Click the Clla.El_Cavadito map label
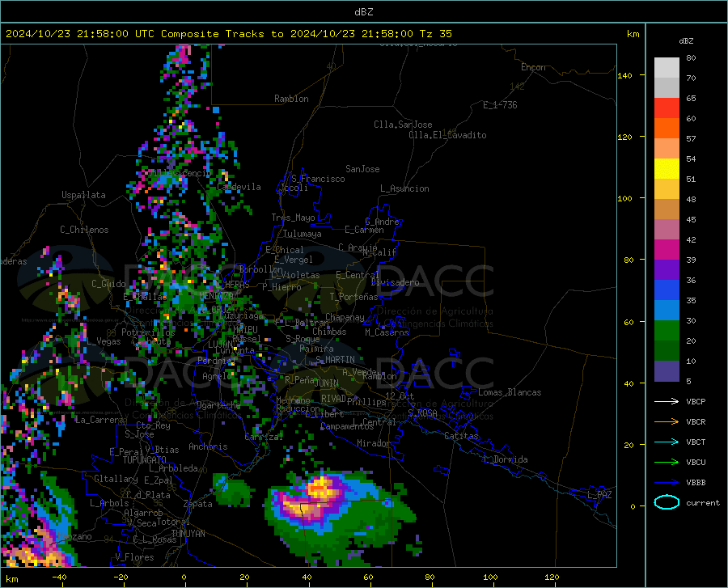The width and height of the screenshot is (728, 588). pos(447,135)
